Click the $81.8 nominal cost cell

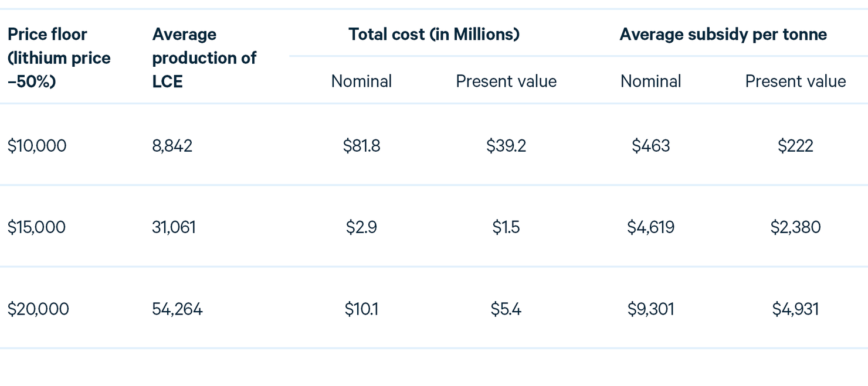[x=361, y=145]
